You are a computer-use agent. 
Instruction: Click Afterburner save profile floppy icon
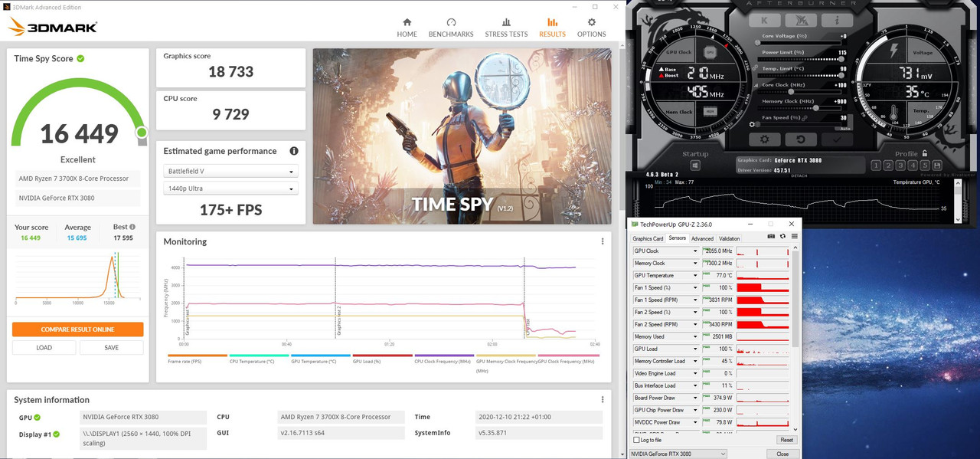click(938, 165)
